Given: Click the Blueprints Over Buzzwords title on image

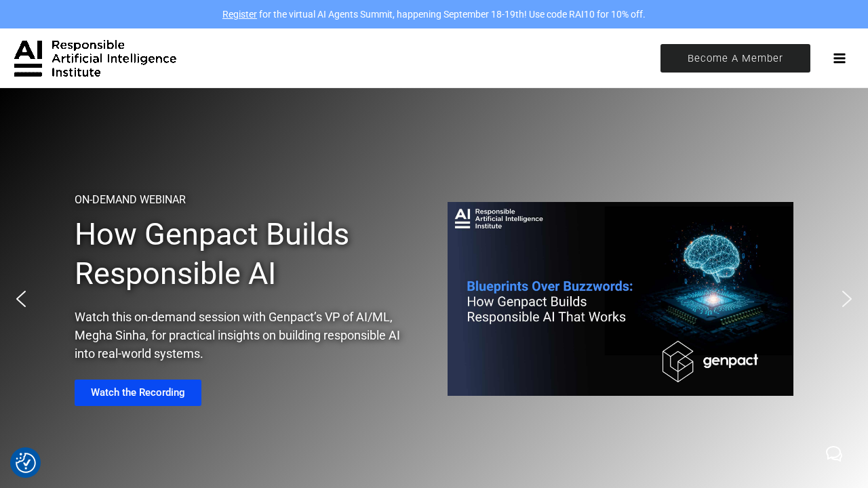Looking at the screenshot, I should [549, 286].
